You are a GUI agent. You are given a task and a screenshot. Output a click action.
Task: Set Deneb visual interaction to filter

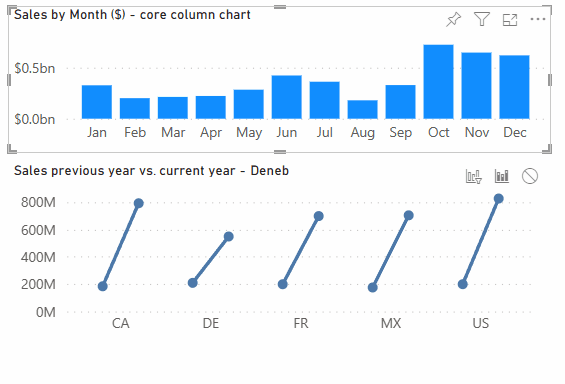pos(474,177)
